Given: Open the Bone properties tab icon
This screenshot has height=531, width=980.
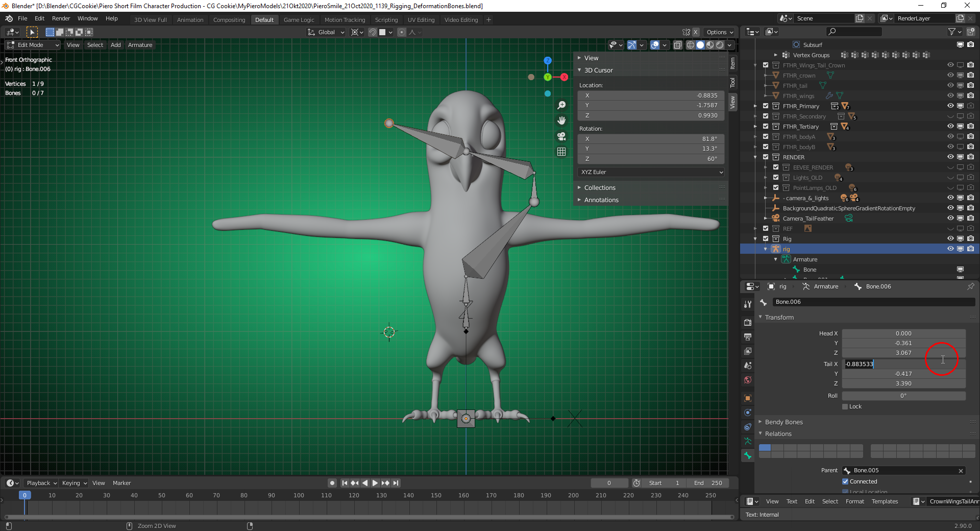Looking at the screenshot, I should (x=748, y=455).
